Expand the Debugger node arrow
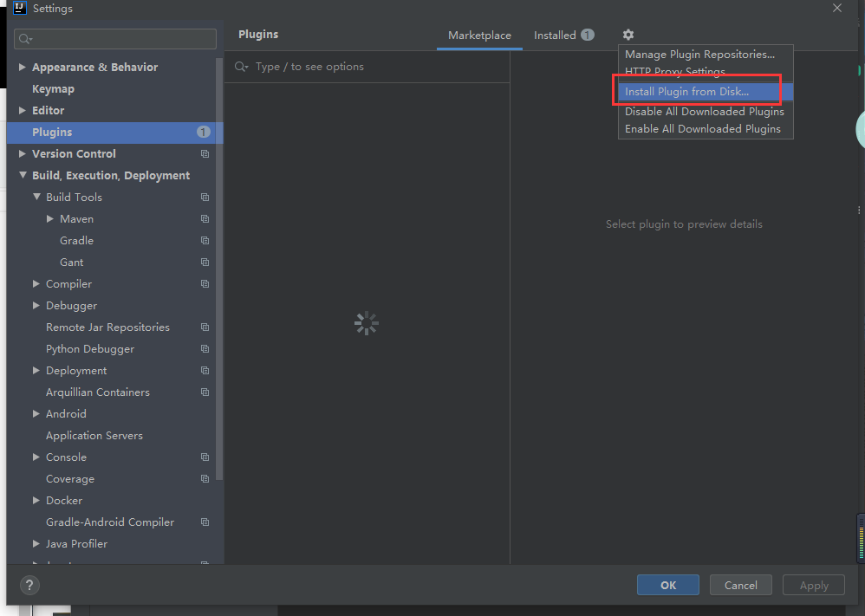The image size is (865, 616). click(x=36, y=306)
